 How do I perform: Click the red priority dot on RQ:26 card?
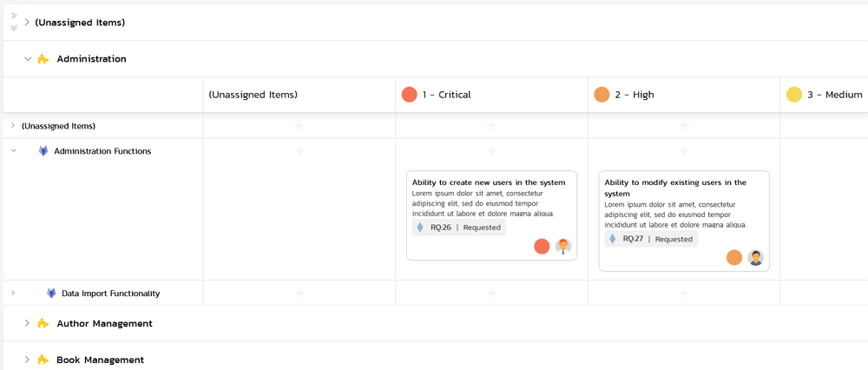pyautogui.click(x=542, y=247)
